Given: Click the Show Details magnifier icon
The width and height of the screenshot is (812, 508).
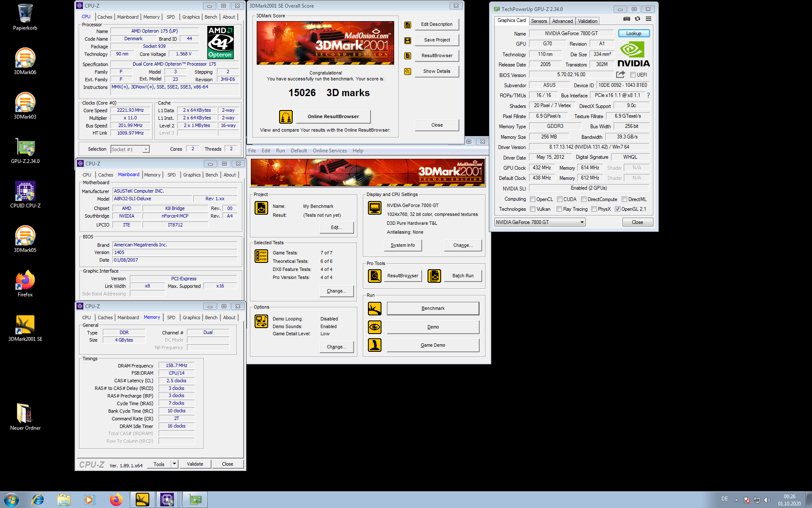Looking at the screenshot, I should tap(408, 72).
